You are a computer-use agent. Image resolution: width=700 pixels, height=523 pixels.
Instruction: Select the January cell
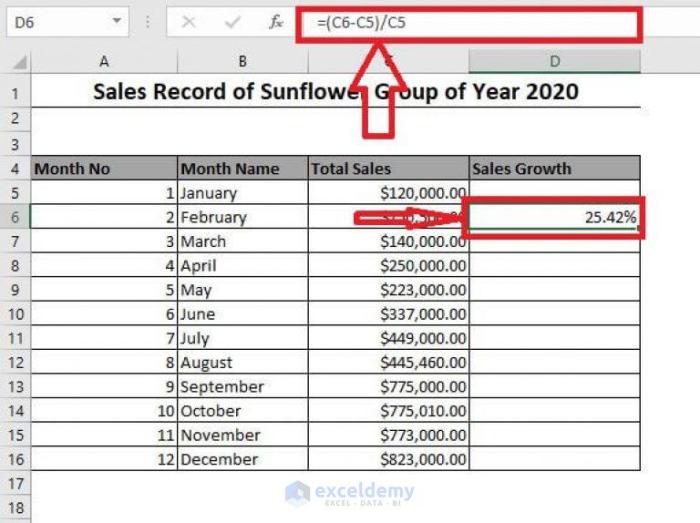[x=243, y=193]
